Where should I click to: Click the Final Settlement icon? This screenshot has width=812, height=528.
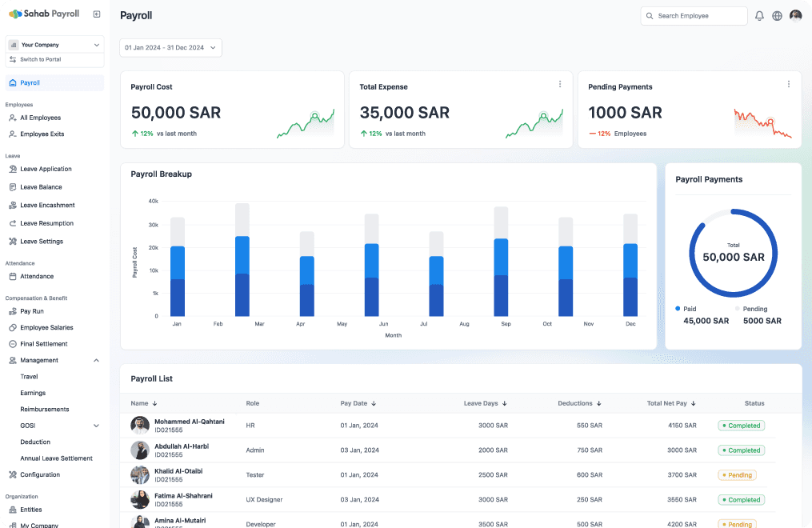click(13, 344)
